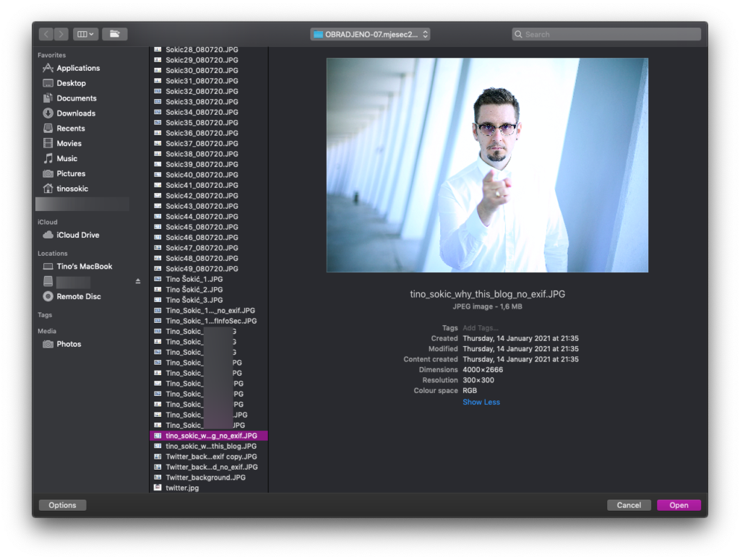This screenshot has height=560, width=740.
Task: Open Photos under Media
Action: 69,344
